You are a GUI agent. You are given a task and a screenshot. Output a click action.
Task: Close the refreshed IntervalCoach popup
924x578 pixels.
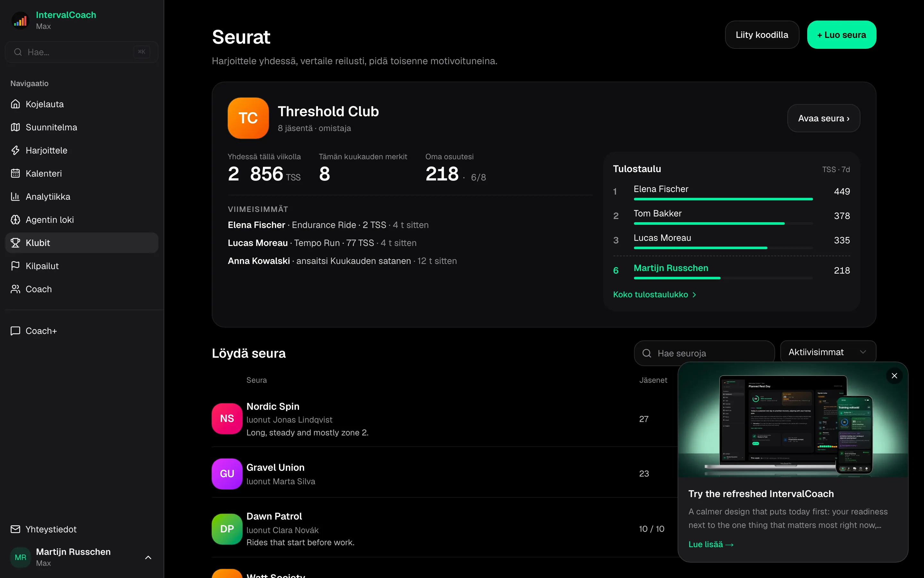(x=894, y=376)
